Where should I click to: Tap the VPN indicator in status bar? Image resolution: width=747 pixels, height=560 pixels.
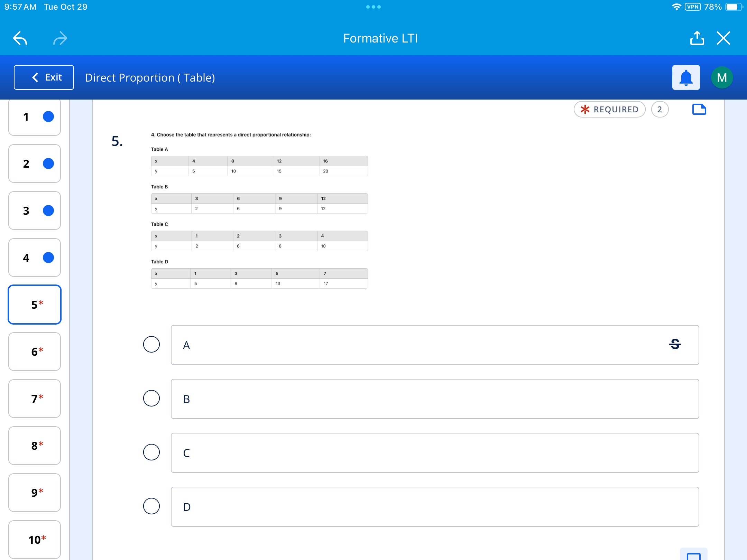693,7
